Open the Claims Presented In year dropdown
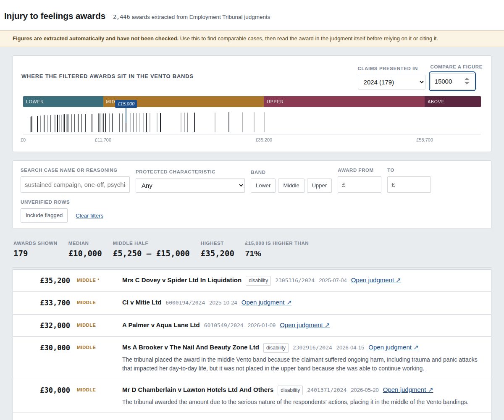 [x=391, y=82]
